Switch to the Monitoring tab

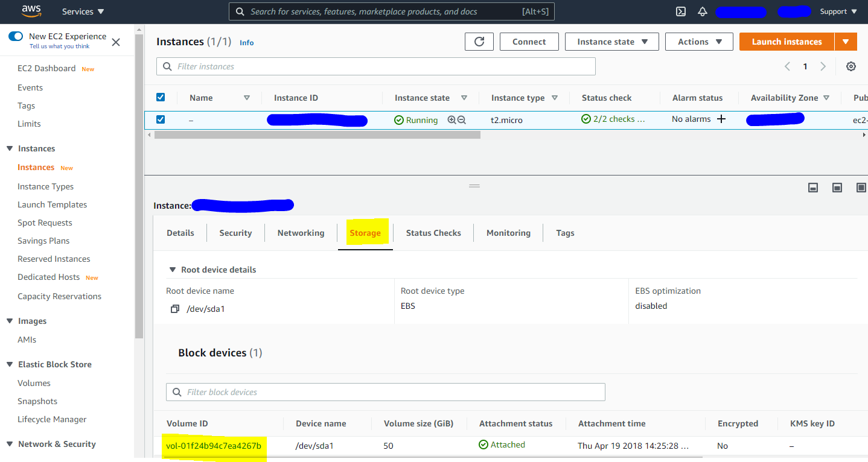508,233
